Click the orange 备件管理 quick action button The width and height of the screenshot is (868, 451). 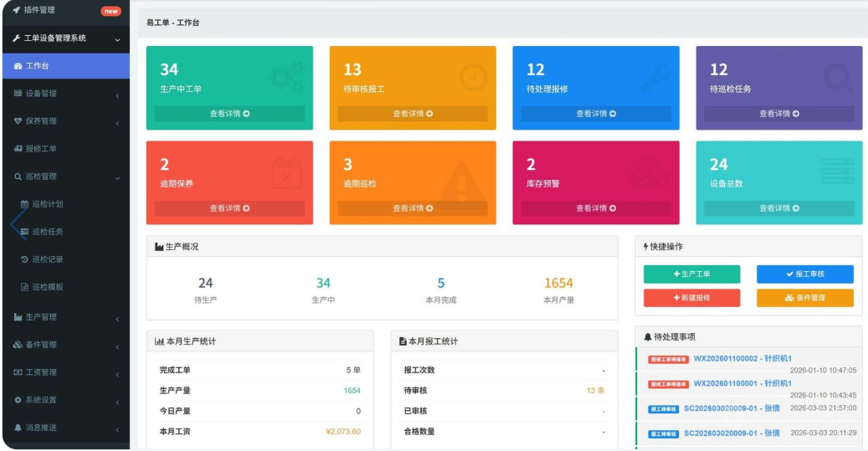point(804,298)
